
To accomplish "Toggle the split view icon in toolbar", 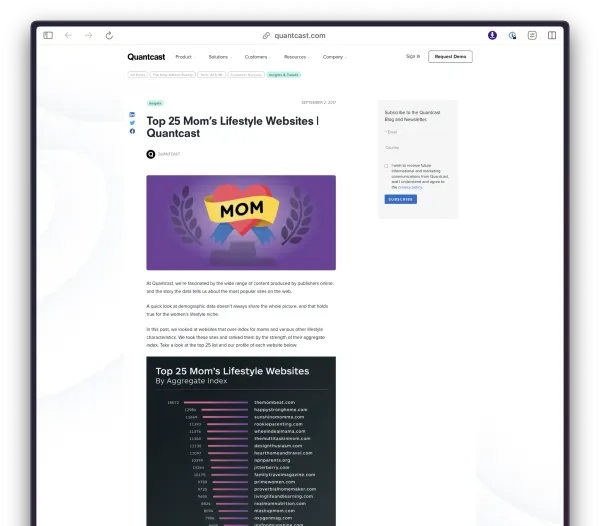I will 552,36.
